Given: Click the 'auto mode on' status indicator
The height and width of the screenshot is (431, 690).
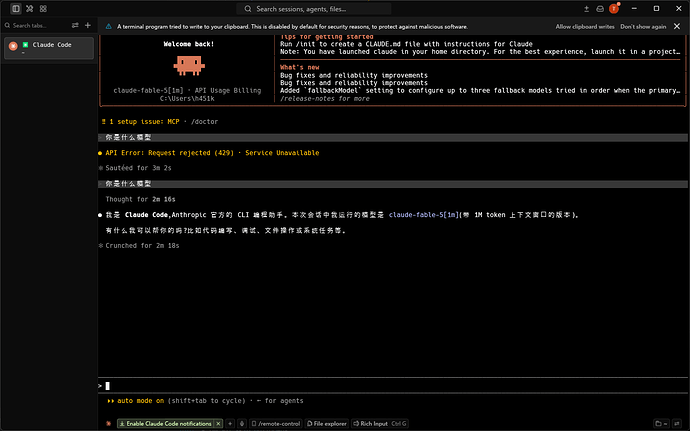Looking at the screenshot, I should tap(140, 401).
